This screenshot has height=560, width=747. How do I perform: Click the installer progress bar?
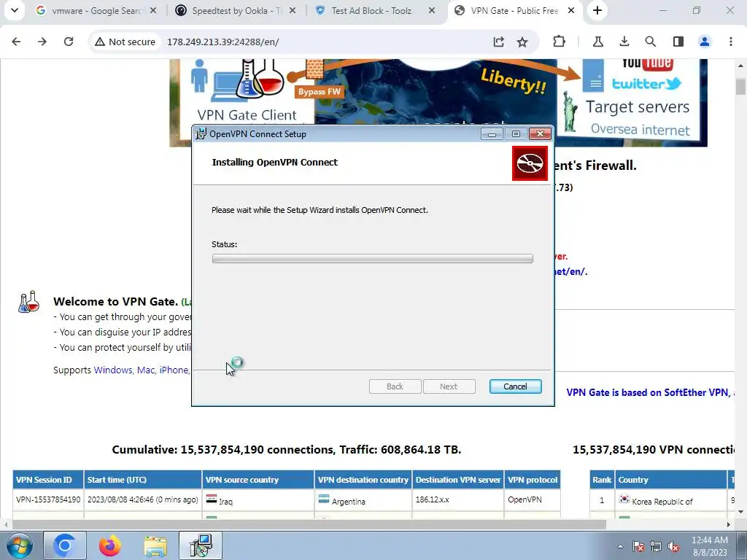click(x=373, y=259)
